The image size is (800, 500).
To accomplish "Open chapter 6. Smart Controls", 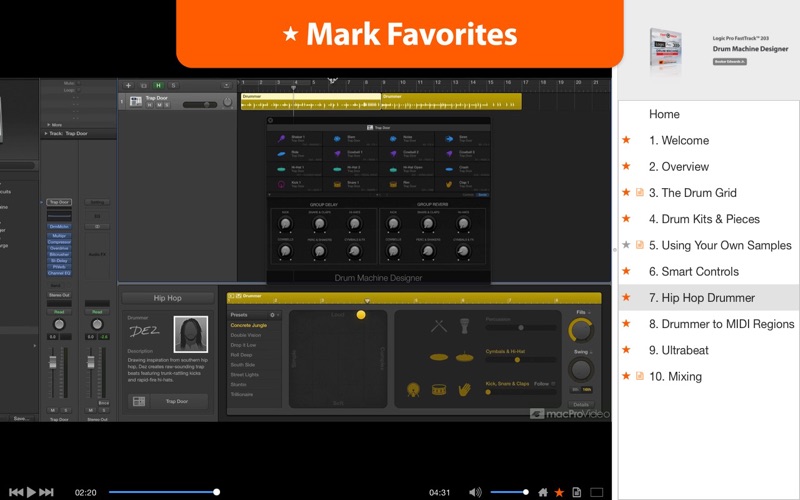I will pyautogui.click(x=694, y=271).
